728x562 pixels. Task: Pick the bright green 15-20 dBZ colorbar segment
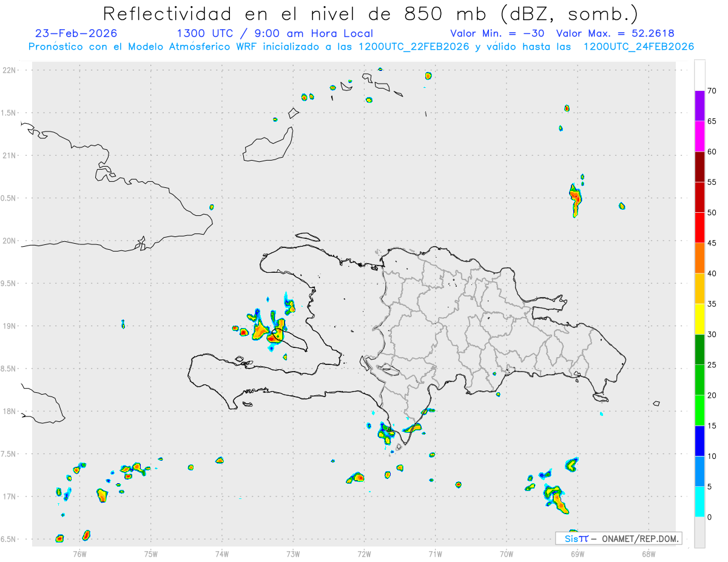click(699, 410)
